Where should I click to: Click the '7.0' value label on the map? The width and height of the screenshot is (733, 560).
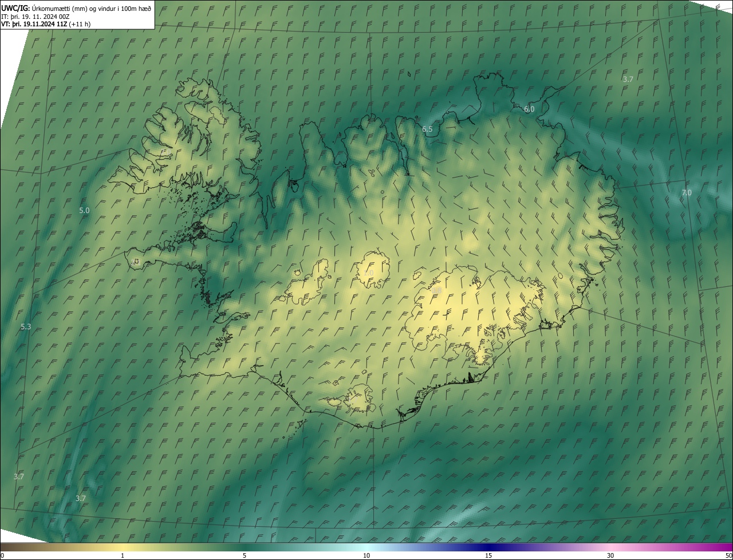(x=686, y=193)
